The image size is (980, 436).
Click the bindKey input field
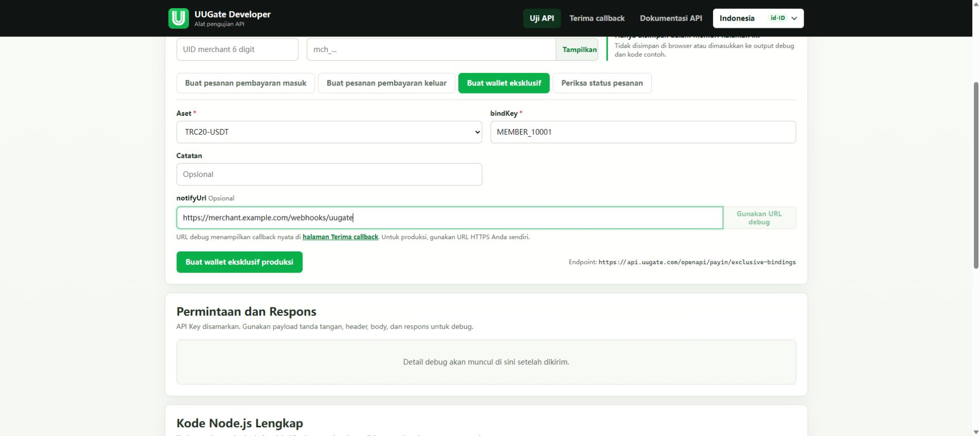[643, 132]
